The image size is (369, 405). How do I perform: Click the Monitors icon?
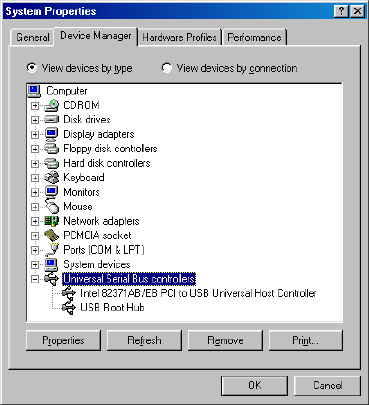(x=52, y=192)
